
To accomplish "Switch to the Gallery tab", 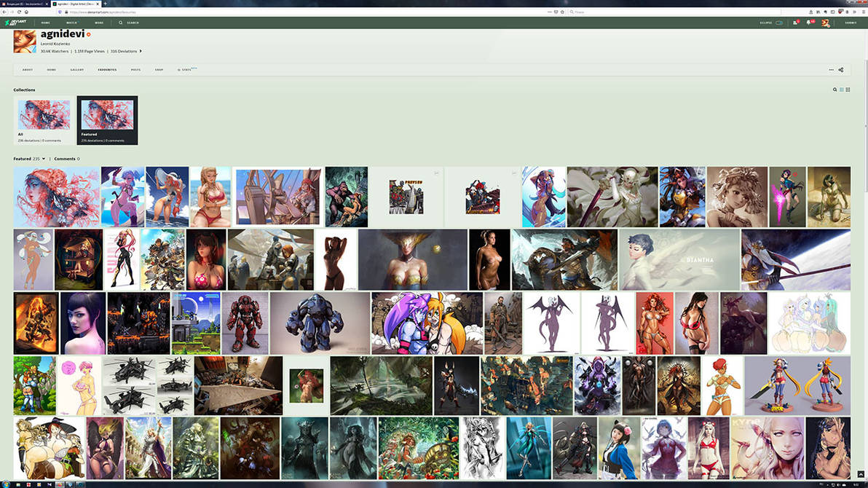I will tap(77, 70).
